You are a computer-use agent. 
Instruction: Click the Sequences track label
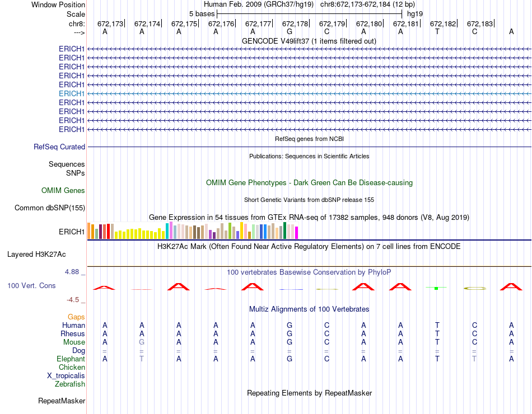67,164
